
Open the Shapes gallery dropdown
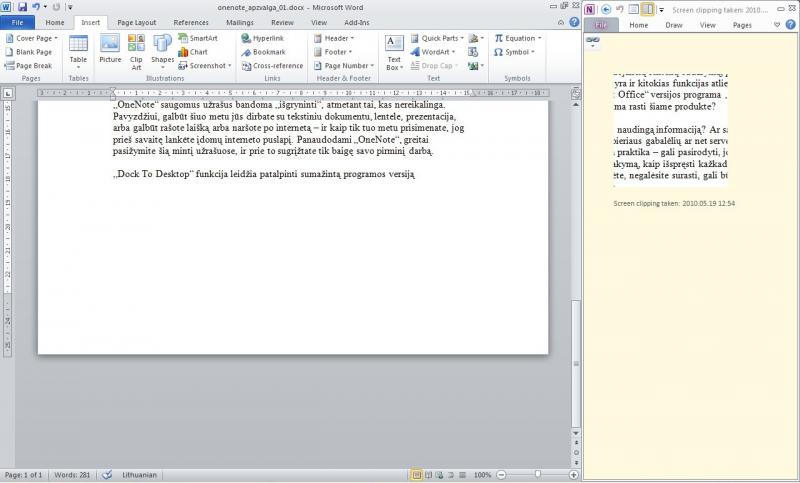pyautogui.click(x=162, y=52)
